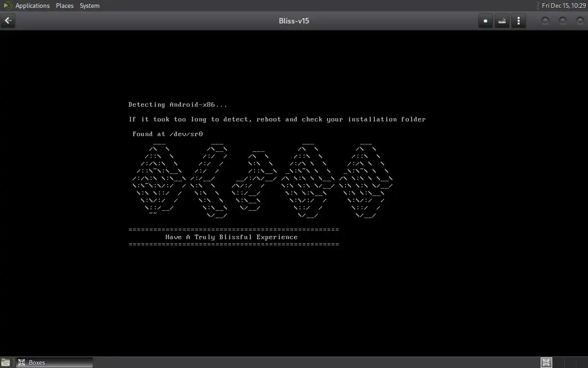Open the Places menu
The width and height of the screenshot is (588, 368).
(x=65, y=6)
